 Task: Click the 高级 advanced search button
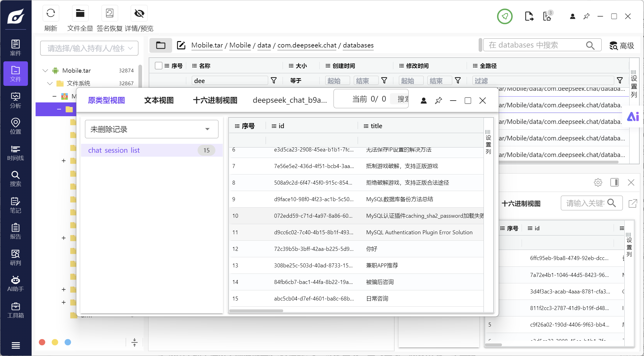pos(622,46)
